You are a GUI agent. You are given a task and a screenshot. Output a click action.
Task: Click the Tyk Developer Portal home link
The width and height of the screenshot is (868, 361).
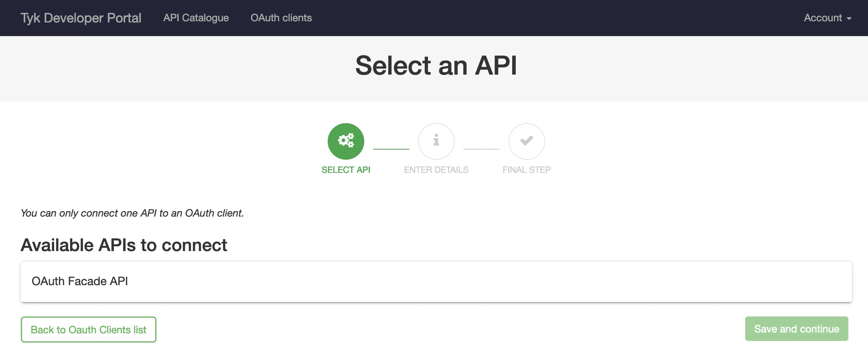click(x=81, y=18)
